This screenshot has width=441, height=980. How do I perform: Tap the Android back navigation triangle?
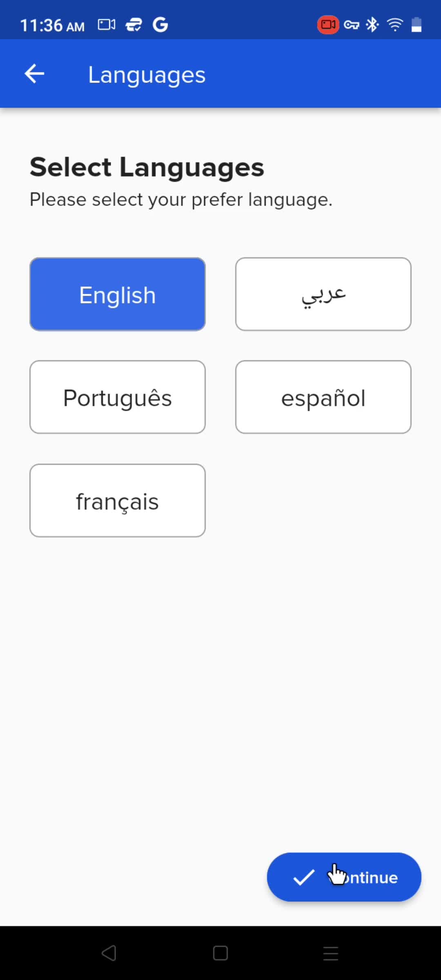[109, 953]
